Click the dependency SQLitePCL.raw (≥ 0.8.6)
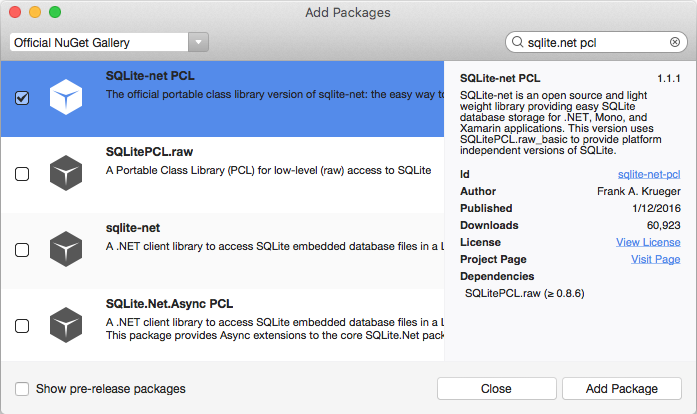Image resolution: width=697 pixels, height=414 pixels. [x=525, y=293]
